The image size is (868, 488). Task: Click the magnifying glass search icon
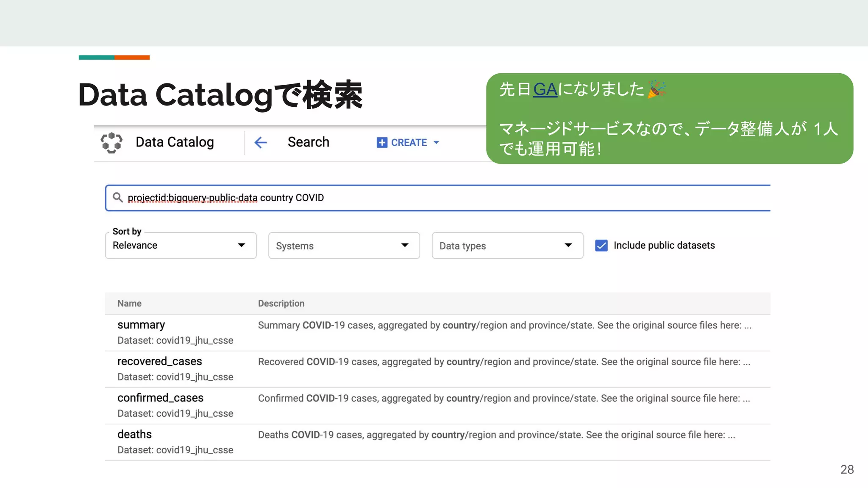coord(117,197)
